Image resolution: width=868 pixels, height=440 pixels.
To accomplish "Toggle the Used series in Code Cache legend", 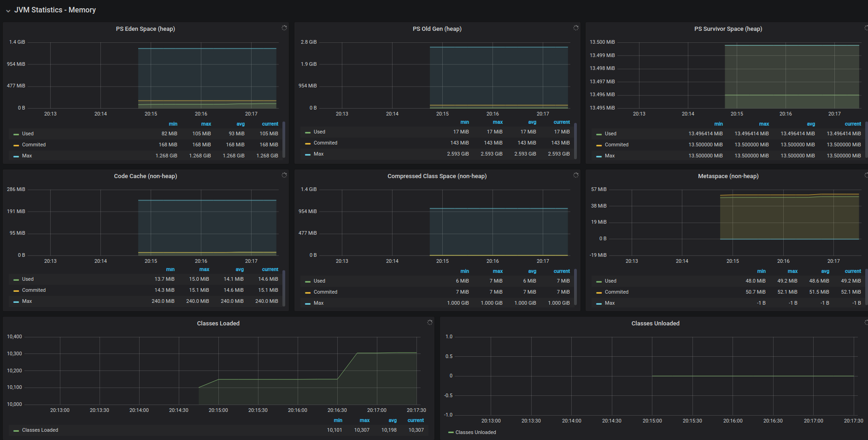I will coord(28,279).
